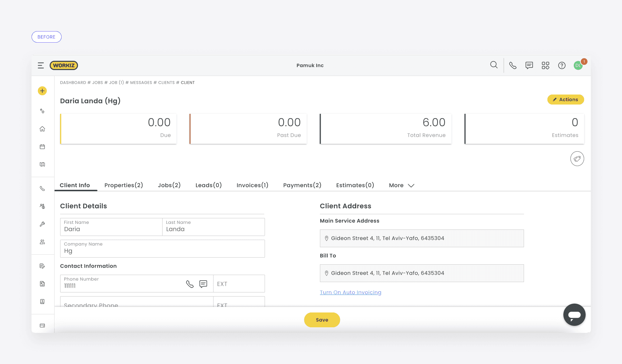
Task: Go to home dashboard in the sidebar
Action: (42, 129)
